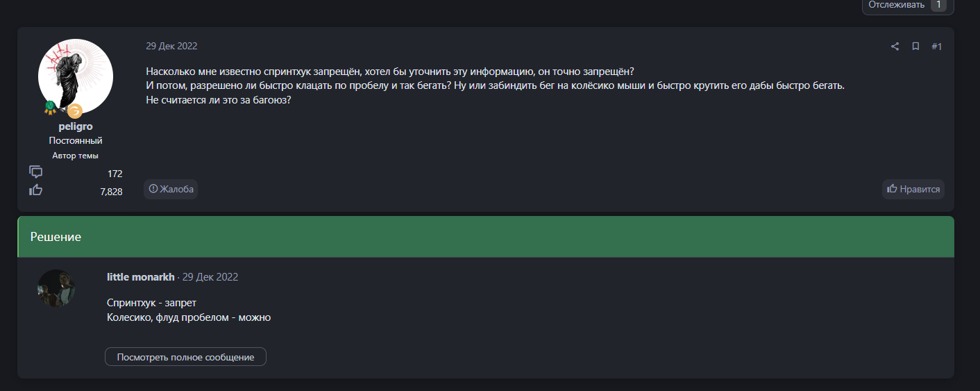Click the little monarkh username link

[141, 276]
